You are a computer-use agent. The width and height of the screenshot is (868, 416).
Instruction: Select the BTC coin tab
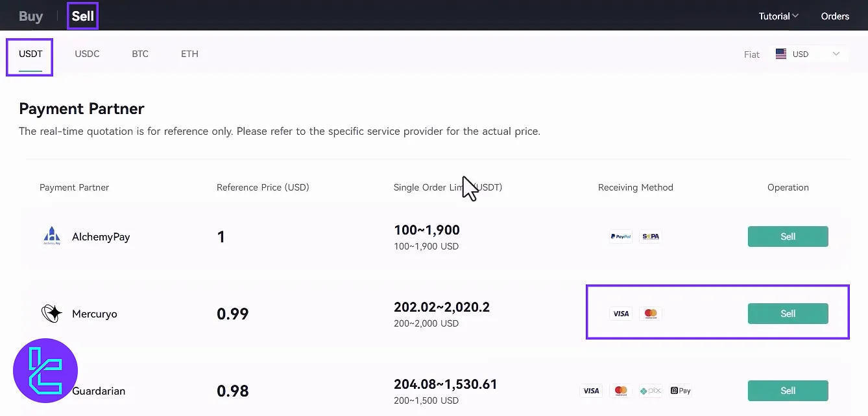140,54
